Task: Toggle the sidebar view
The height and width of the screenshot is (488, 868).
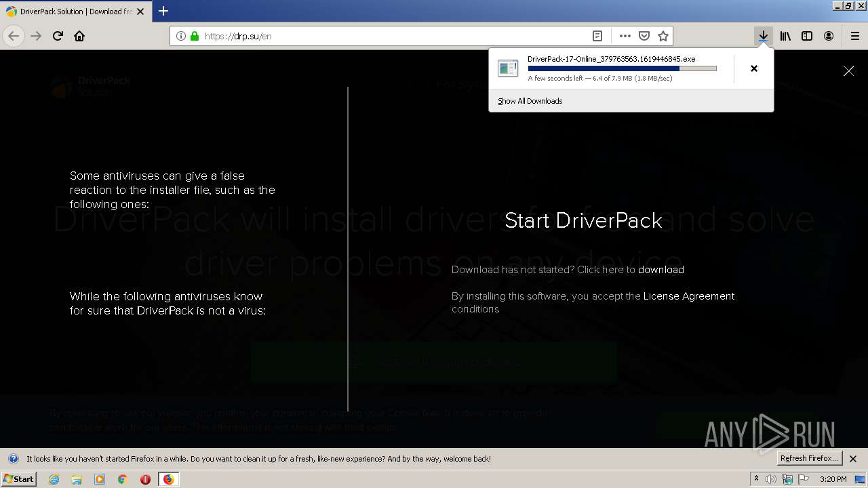Action: point(807,36)
